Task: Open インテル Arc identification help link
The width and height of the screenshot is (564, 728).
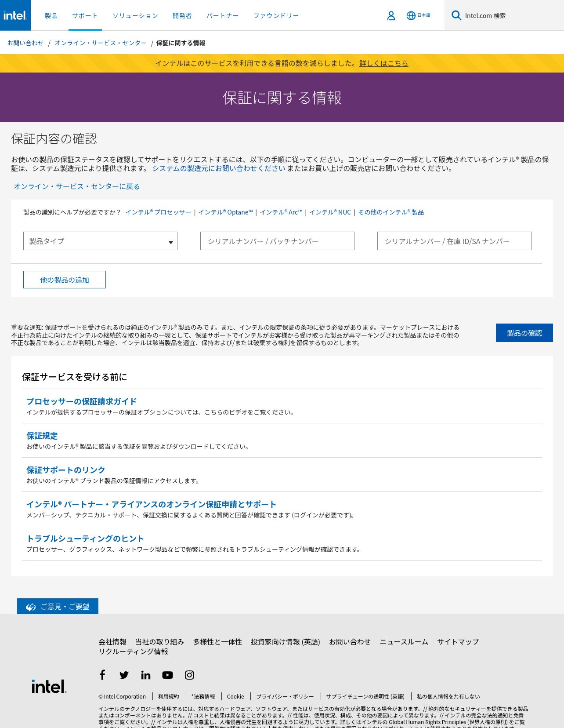Action: click(x=281, y=212)
